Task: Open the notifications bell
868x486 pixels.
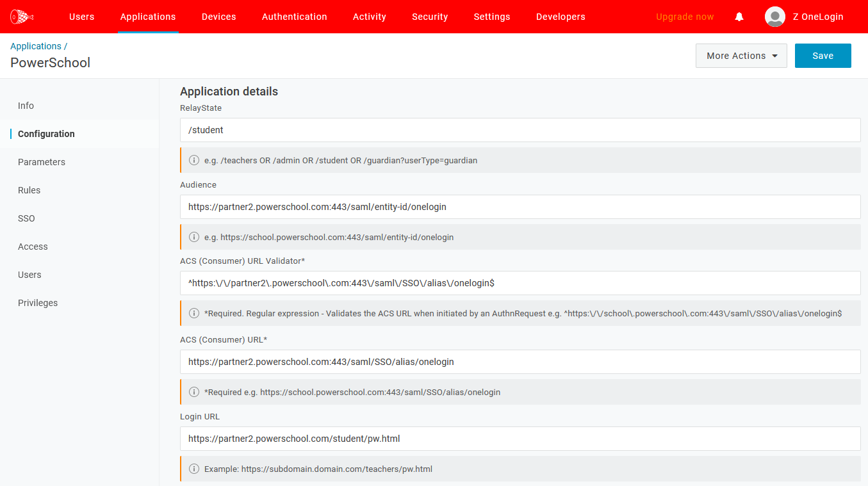Action: (739, 17)
